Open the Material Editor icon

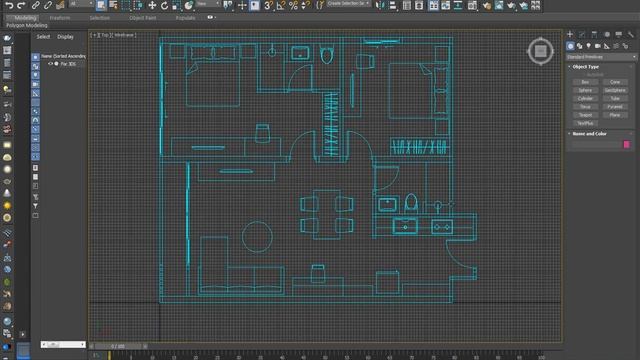coord(472,5)
